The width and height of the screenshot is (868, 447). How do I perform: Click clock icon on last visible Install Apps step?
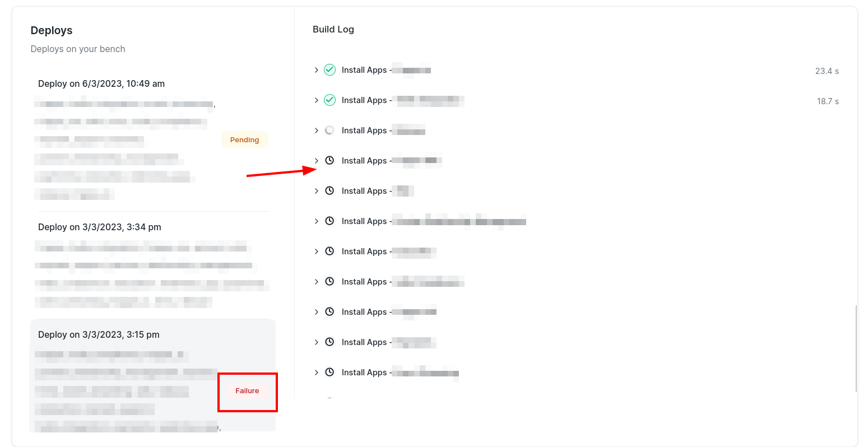point(329,372)
